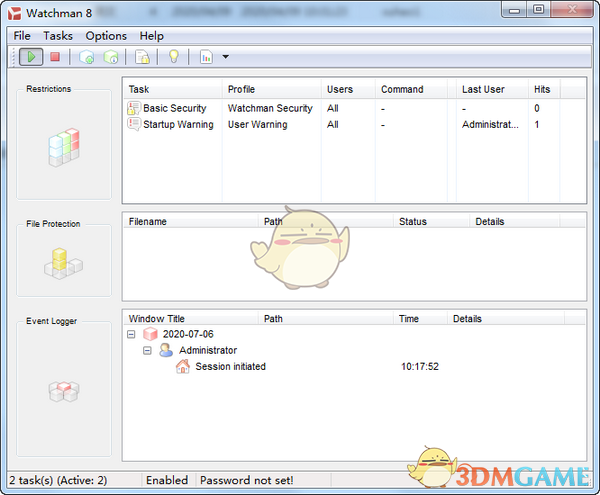Click the house icon beside Session initiated
This screenshot has height=495, width=600.
pos(183,366)
